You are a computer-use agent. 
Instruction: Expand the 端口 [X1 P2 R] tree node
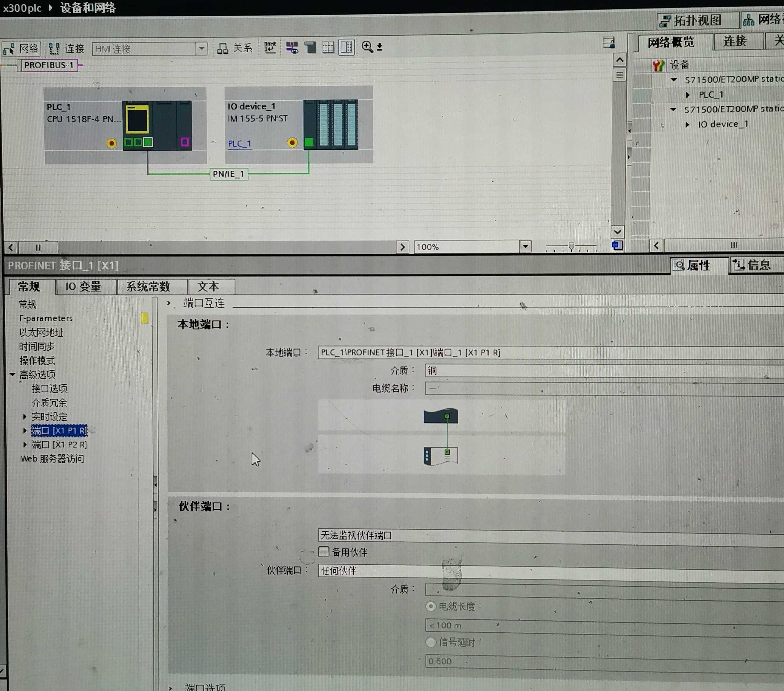tap(25, 444)
